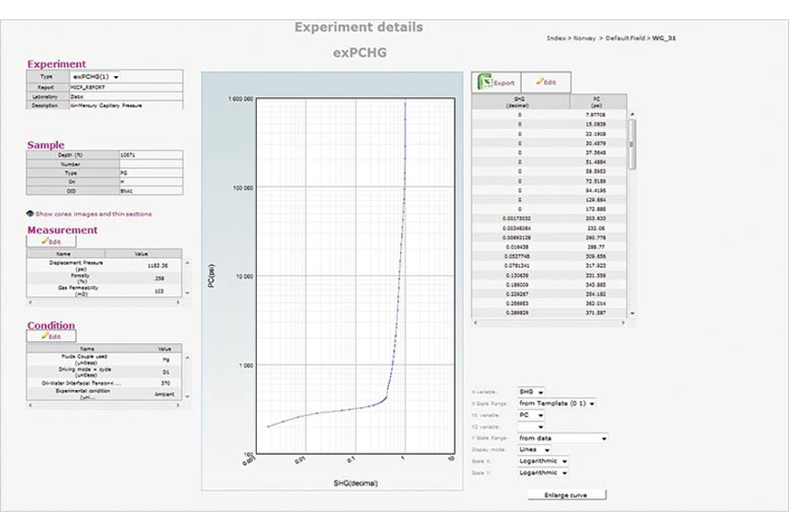Select the Displacement Pressure row
This screenshot has height=532, width=789.
[x=105, y=265]
